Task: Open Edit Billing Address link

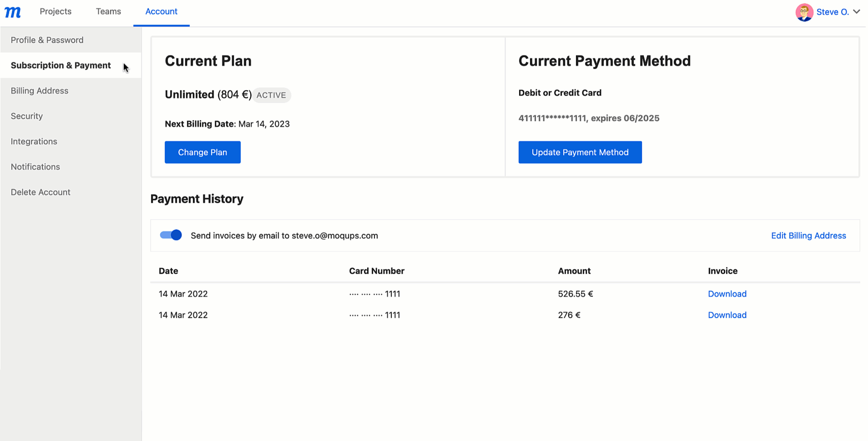Action: coord(808,236)
